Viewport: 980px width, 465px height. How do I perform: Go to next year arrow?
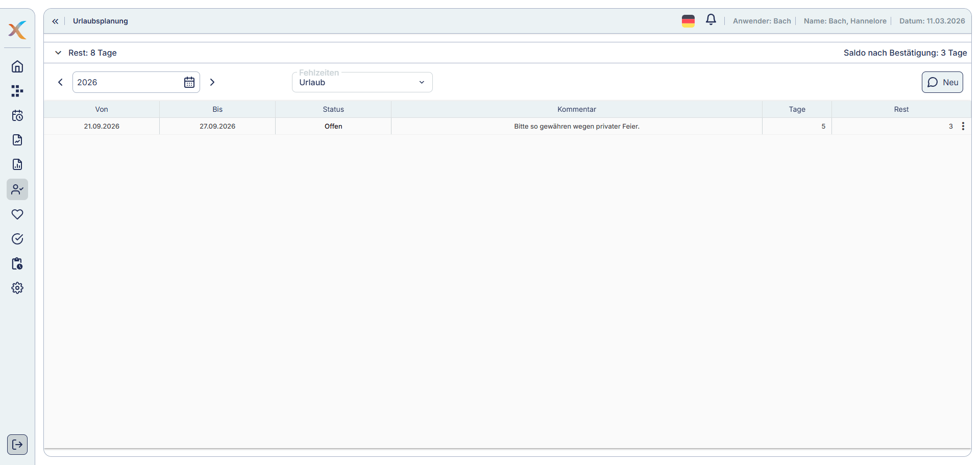coord(212,83)
